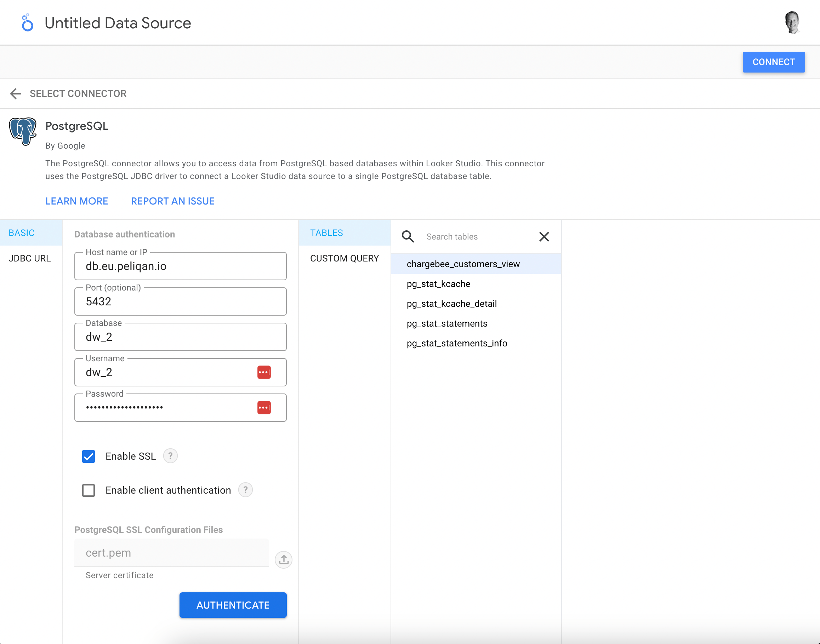Click the Untitled Data Source title
This screenshot has width=820, height=644.
click(x=118, y=23)
